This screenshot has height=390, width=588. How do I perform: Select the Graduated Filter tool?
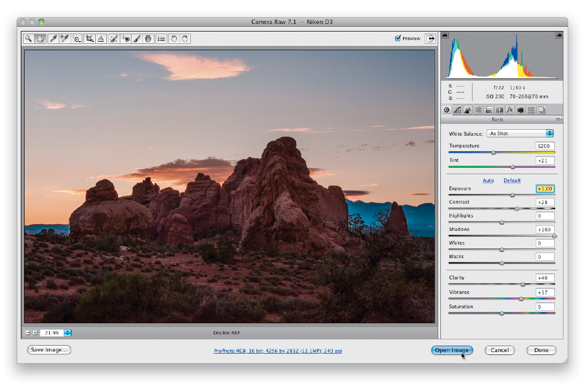[x=149, y=38]
